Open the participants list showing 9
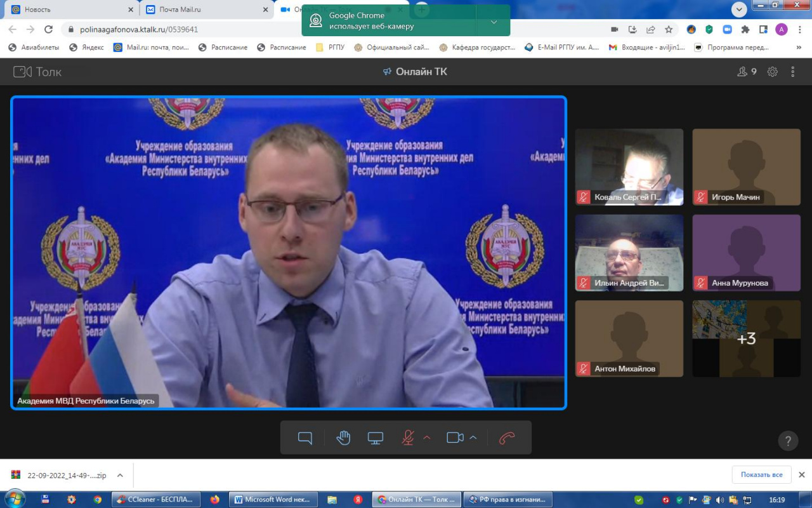This screenshot has height=508, width=812. [x=747, y=72]
